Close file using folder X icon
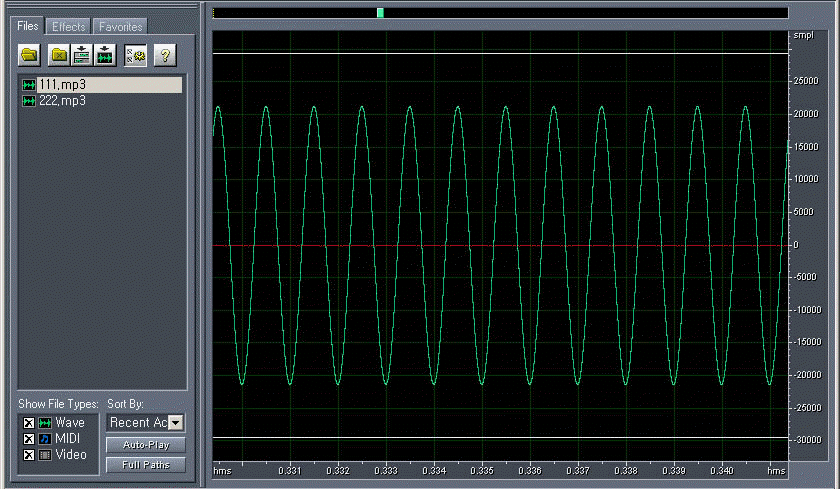840x489 pixels. point(59,55)
